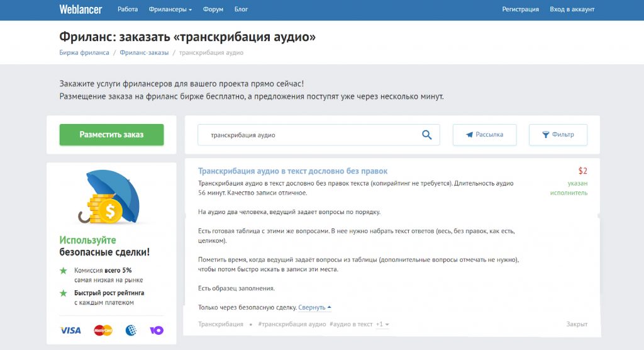
Task: Open the Работа menu item
Action: [x=128, y=9]
